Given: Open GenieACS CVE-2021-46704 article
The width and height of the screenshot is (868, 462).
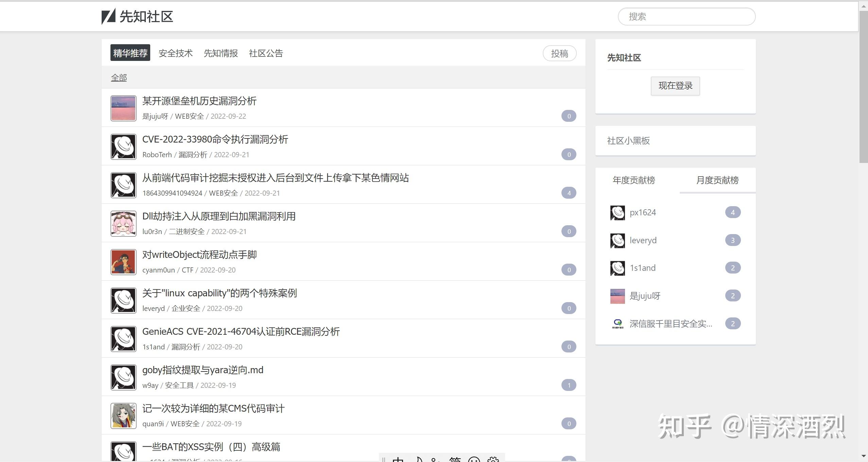Looking at the screenshot, I should (241, 331).
